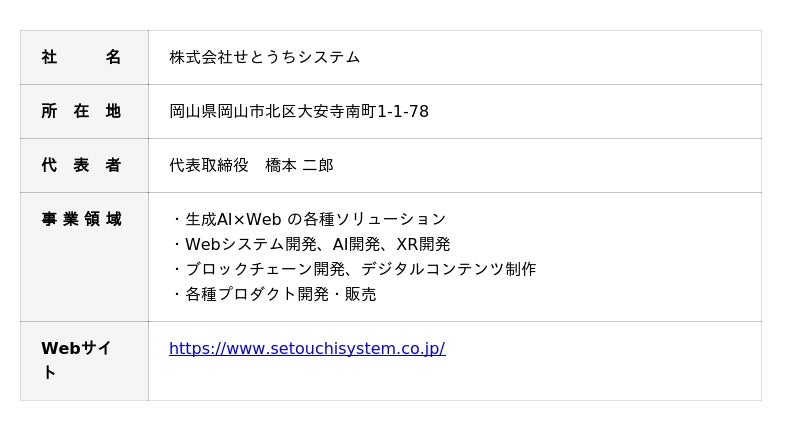800x431 pixels.
Task: Select the ブロックチェーン開発 text
Action: click(x=265, y=270)
